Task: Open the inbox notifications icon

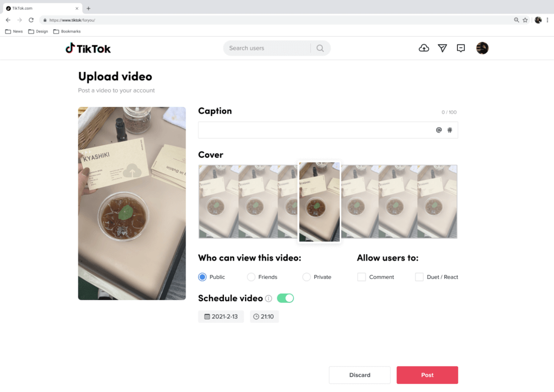Action: click(461, 48)
